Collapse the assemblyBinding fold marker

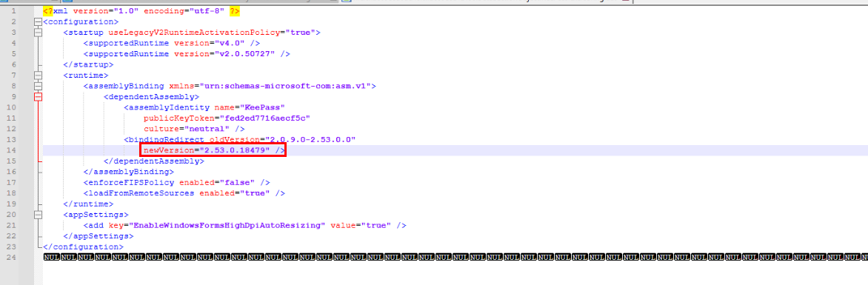(x=38, y=87)
